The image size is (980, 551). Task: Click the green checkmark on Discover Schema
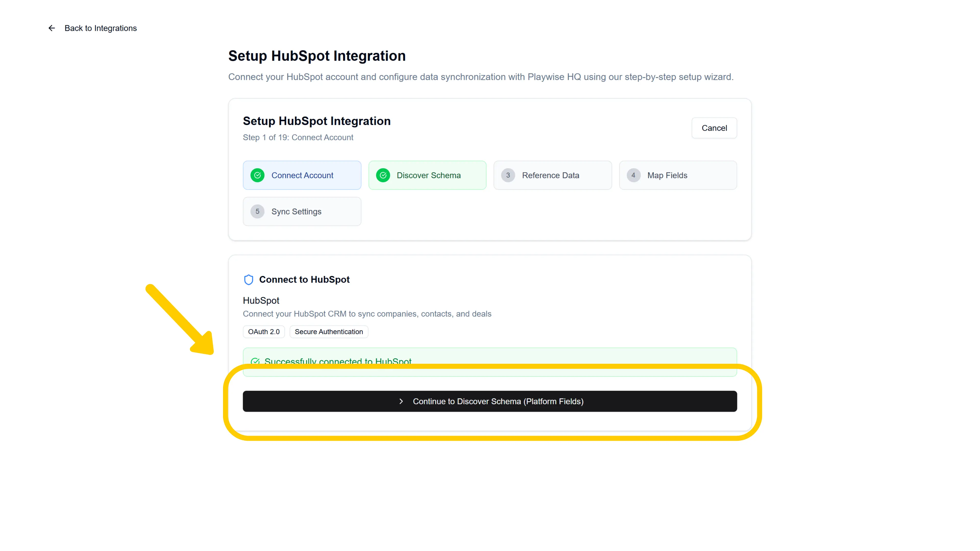[383, 175]
